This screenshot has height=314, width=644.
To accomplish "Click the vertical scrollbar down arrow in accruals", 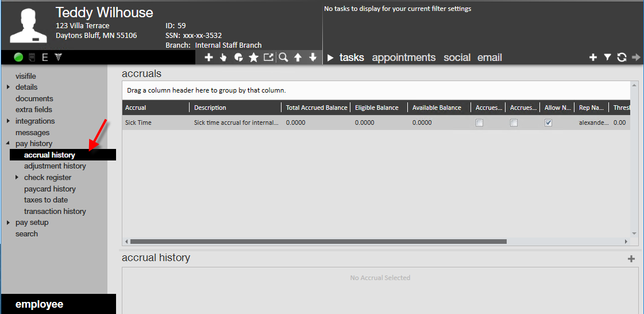I will pyautogui.click(x=634, y=233).
